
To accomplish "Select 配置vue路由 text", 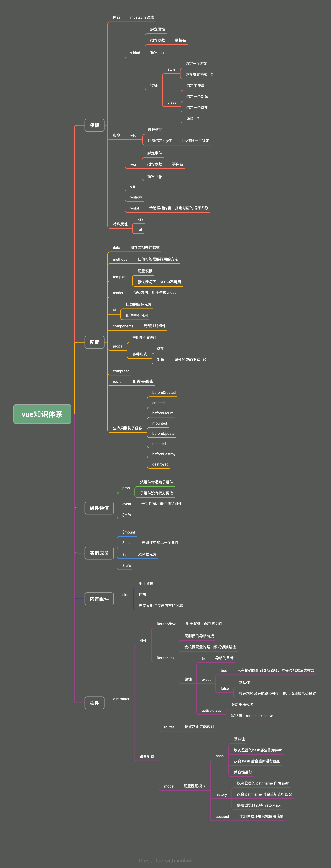I will click(x=143, y=381).
